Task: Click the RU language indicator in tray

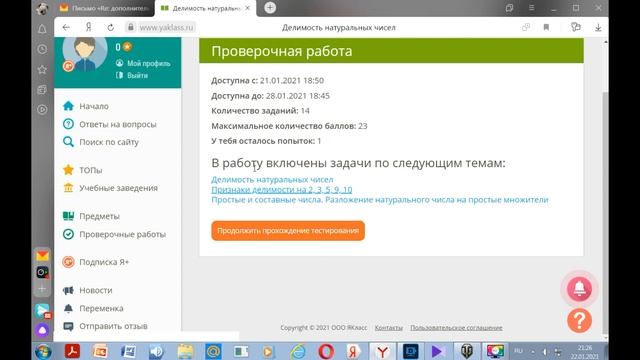Action: [x=518, y=351]
